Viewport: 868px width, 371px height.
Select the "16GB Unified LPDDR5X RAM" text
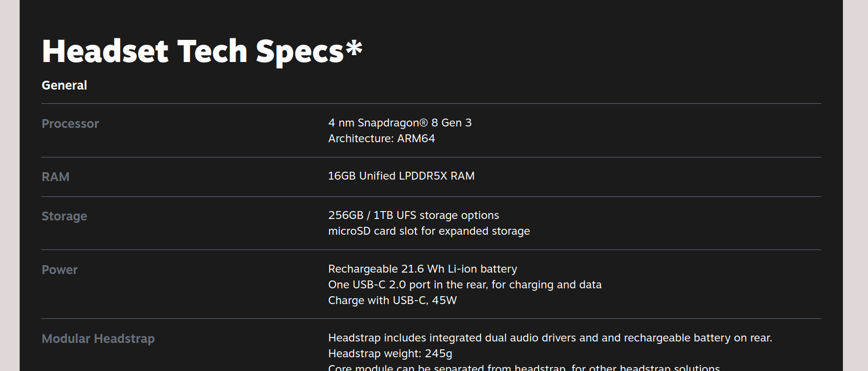click(x=401, y=176)
